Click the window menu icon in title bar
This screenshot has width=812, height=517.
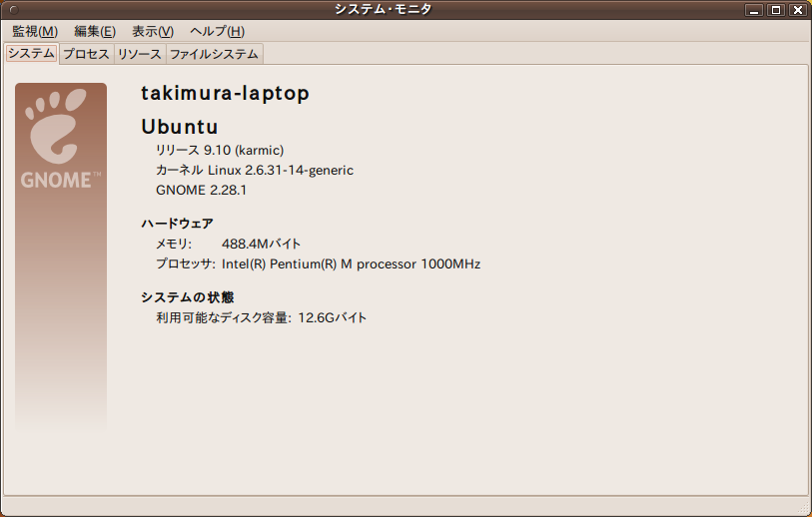[x=14, y=10]
